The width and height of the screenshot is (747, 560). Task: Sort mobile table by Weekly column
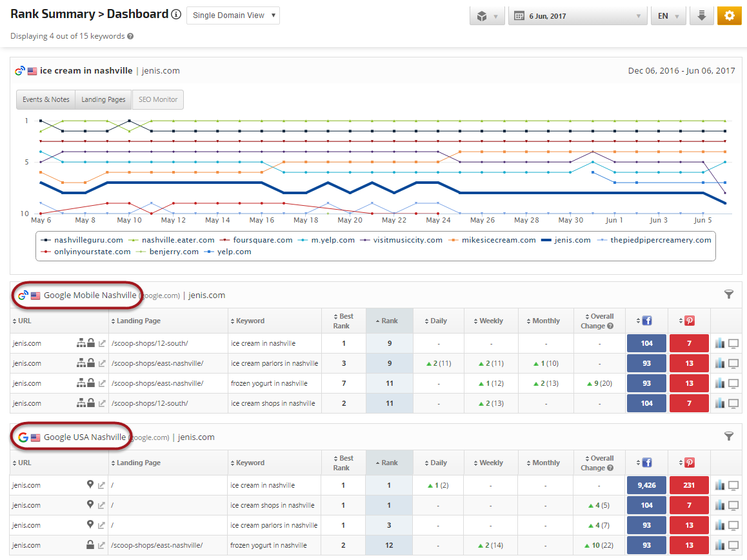tap(491, 321)
